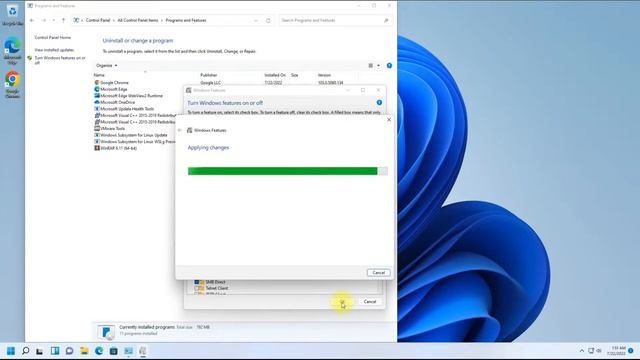Toggle the Telnet Client checkbox
This screenshot has height=360, width=640.
197,288
